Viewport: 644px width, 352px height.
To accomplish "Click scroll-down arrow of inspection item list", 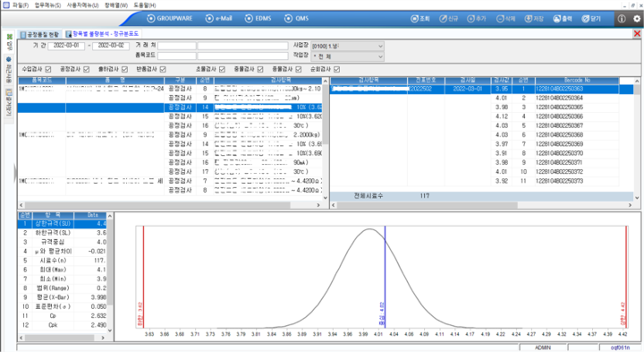I will coord(326,198).
